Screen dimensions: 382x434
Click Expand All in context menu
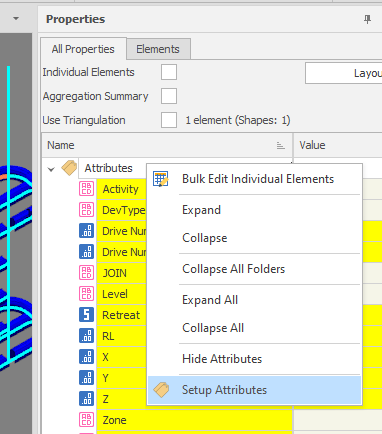coord(210,300)
